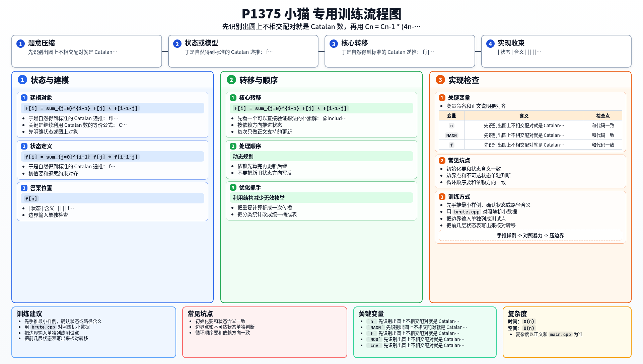
Task: Click the badge next to 状态定义
Action: pos(24,146)
